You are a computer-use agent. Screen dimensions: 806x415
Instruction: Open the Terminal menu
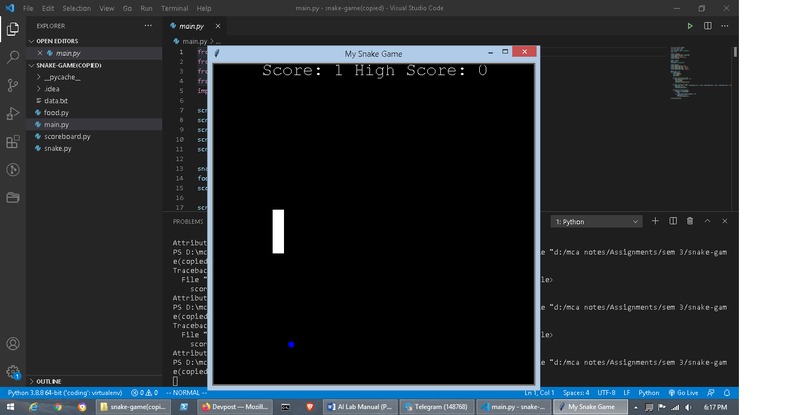(174, 8)
